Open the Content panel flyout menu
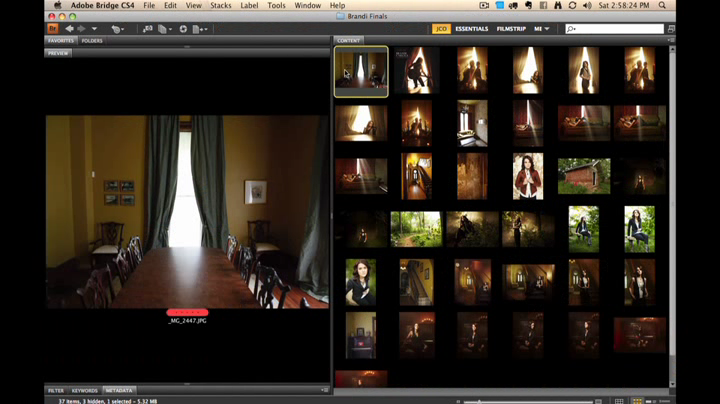Viewport: 720px width, 404px height. click(x=671, y=40)
